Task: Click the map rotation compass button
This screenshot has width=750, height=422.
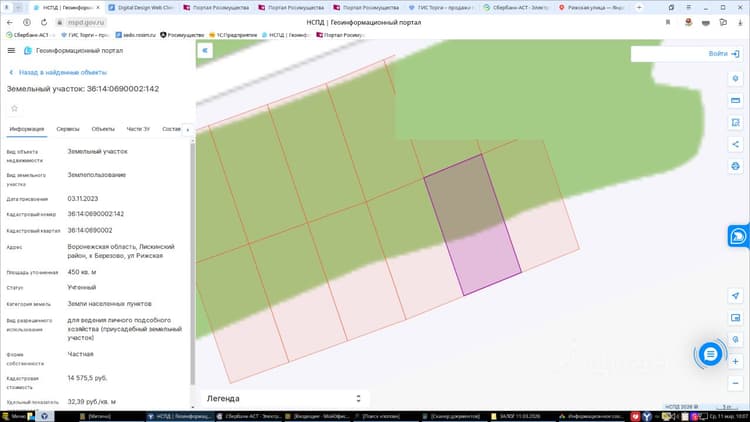Action: 735,339
